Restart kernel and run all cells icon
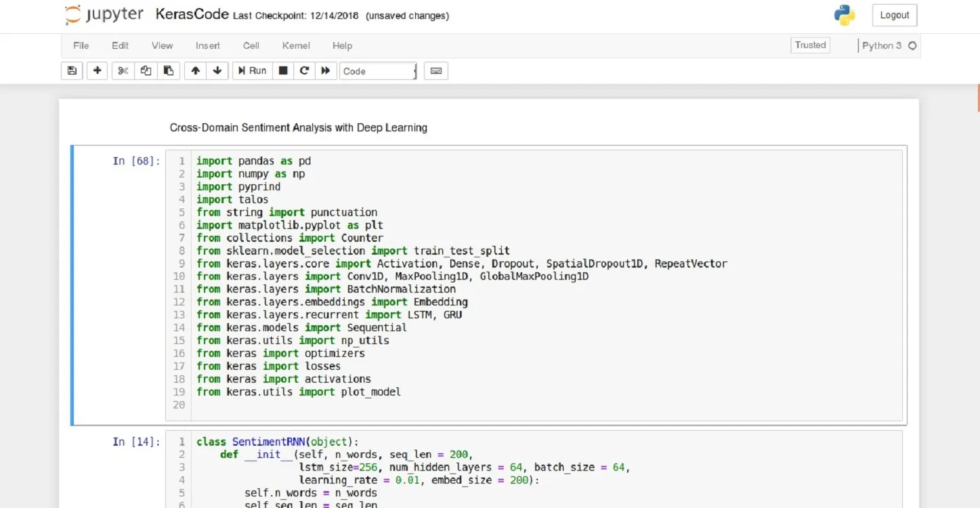The image size is (980, 508). point(326,70)
